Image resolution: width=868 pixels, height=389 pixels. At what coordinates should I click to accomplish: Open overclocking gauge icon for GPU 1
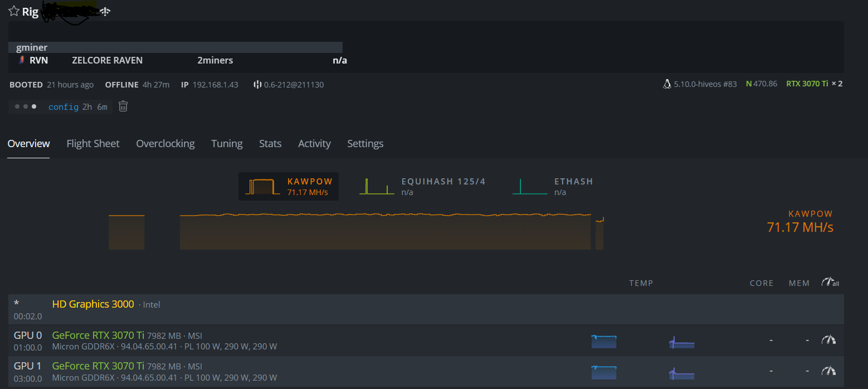(829, 371)
